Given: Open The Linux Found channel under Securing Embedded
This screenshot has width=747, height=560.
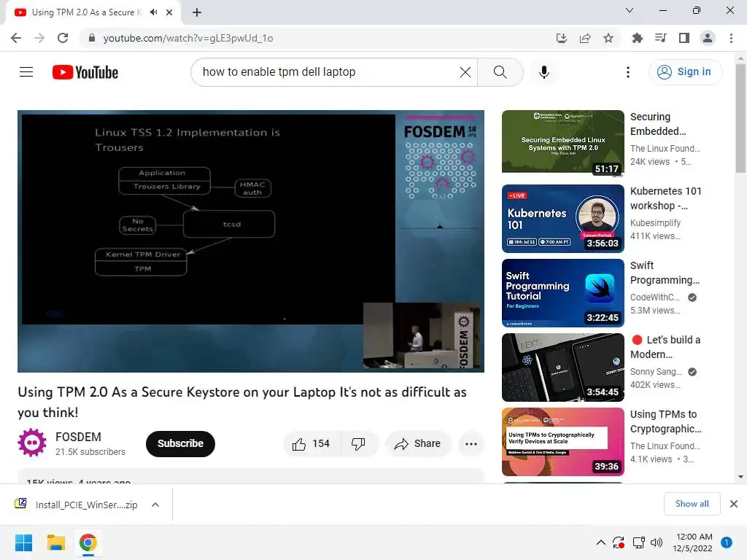Looking at the screenshot, I should 665,149.
